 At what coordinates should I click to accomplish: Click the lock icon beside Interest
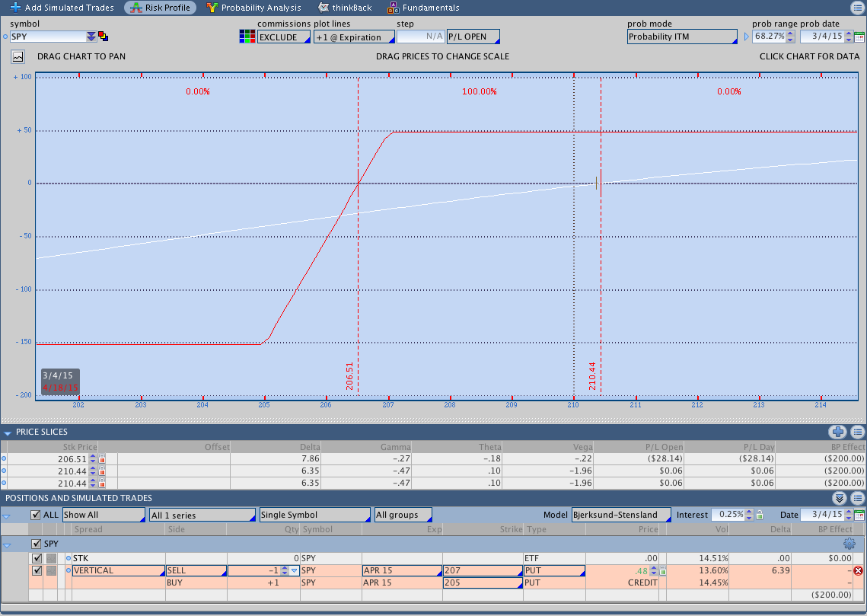click(759, 515)
